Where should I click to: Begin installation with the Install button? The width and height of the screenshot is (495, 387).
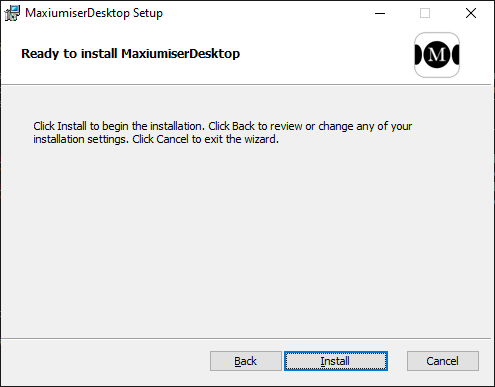[336, 361]
